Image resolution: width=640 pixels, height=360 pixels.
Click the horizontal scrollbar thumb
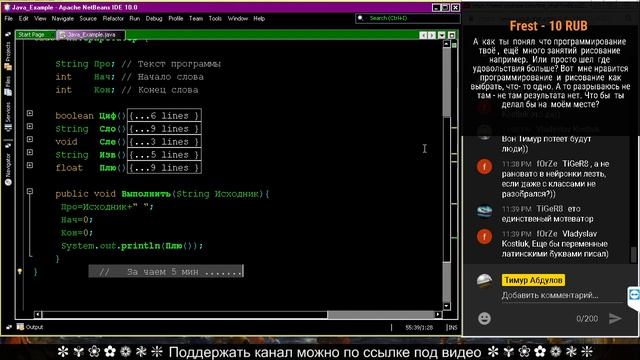tap(184, 314)
